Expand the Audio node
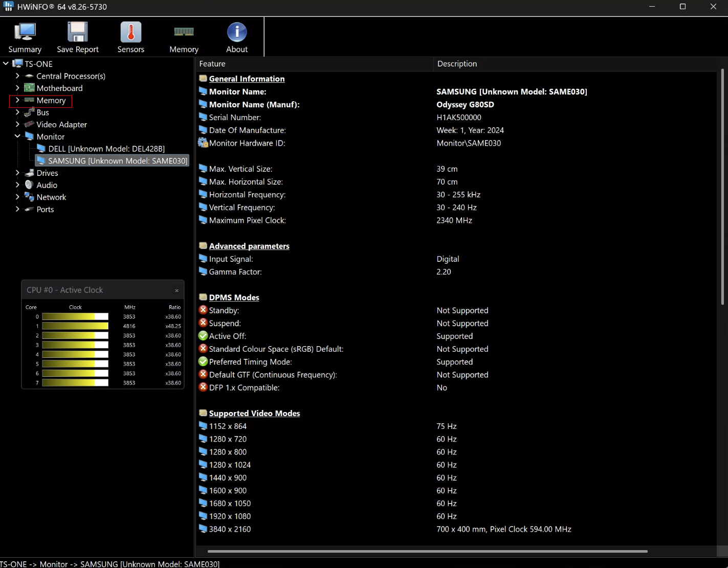The image size is (728, 568). [x=17, y=185]
